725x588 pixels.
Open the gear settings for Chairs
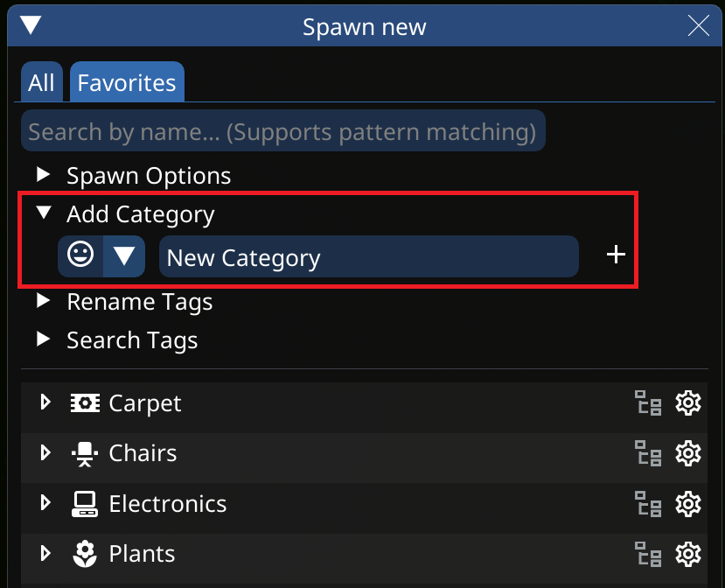pyautogui.click(x=689, y=453)
